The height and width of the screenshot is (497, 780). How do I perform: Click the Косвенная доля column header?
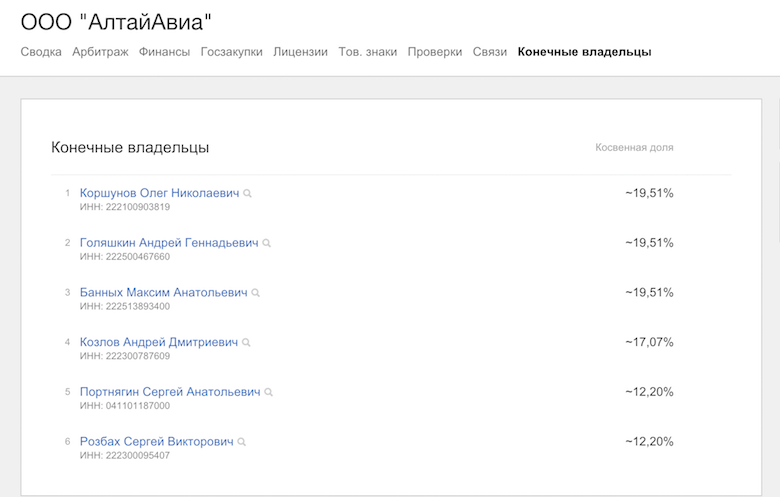tap(634, 148)
